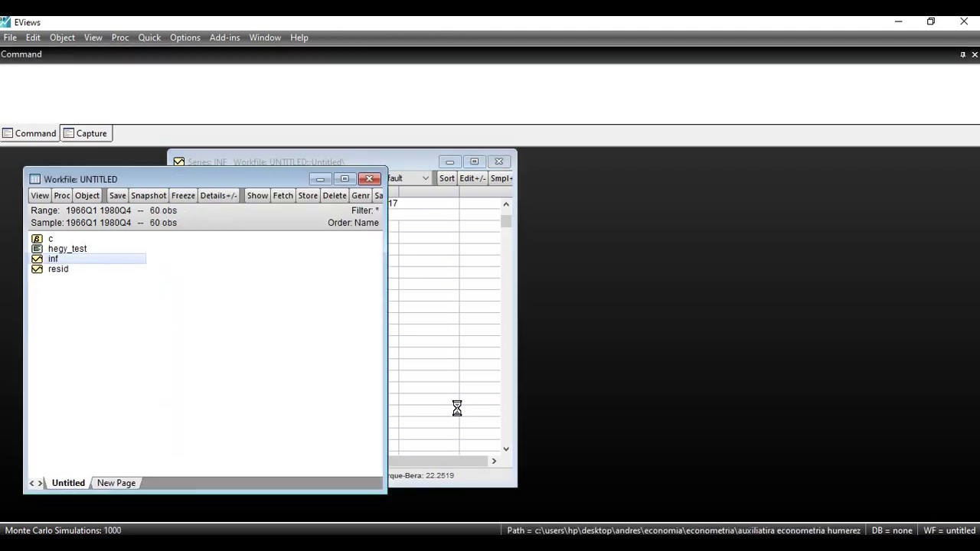Click the Delete button

(x=335, y=195)
